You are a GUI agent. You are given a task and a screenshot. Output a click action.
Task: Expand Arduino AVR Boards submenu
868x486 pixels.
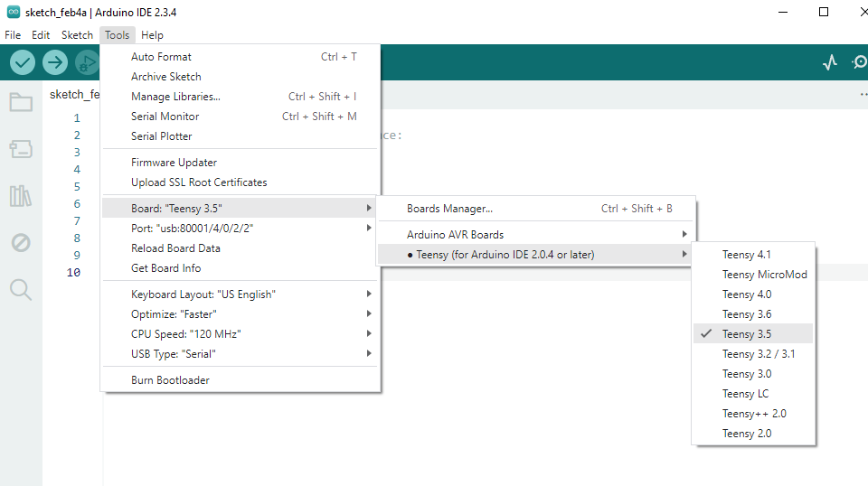[536, 235]
